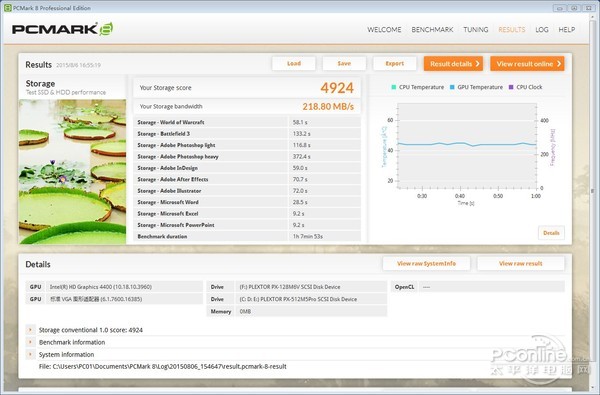Expand the System information section
The height and width of the screenshot is (395, 600).
coord(30,354)
